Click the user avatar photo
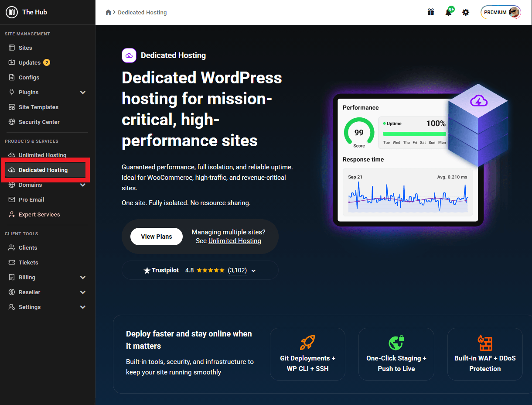The height and width of the screenshot is (405, 532). [x=514, y=12]
